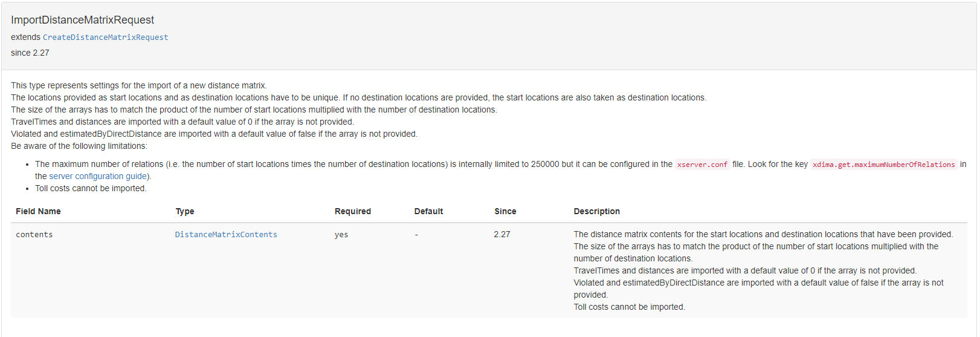Select the xserver.conf code snippet

point(702,165)
